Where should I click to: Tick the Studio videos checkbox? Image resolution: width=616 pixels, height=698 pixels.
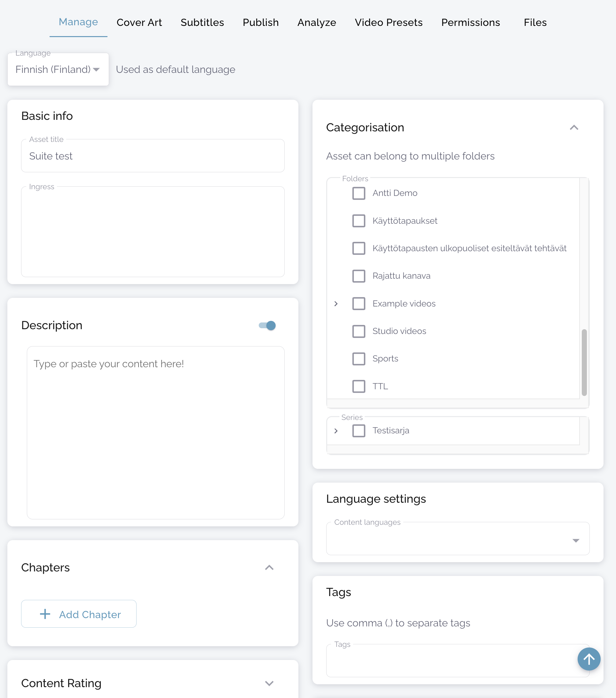(x=359, y=331)
